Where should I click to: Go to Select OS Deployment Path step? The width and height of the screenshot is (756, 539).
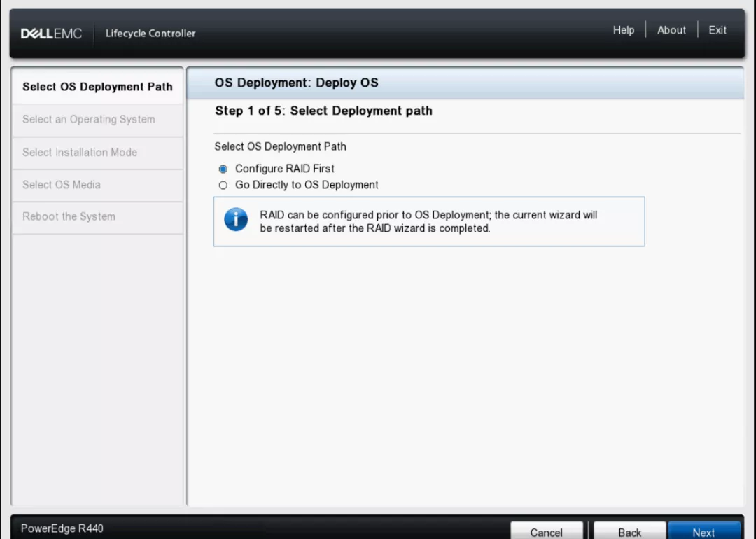97,87
